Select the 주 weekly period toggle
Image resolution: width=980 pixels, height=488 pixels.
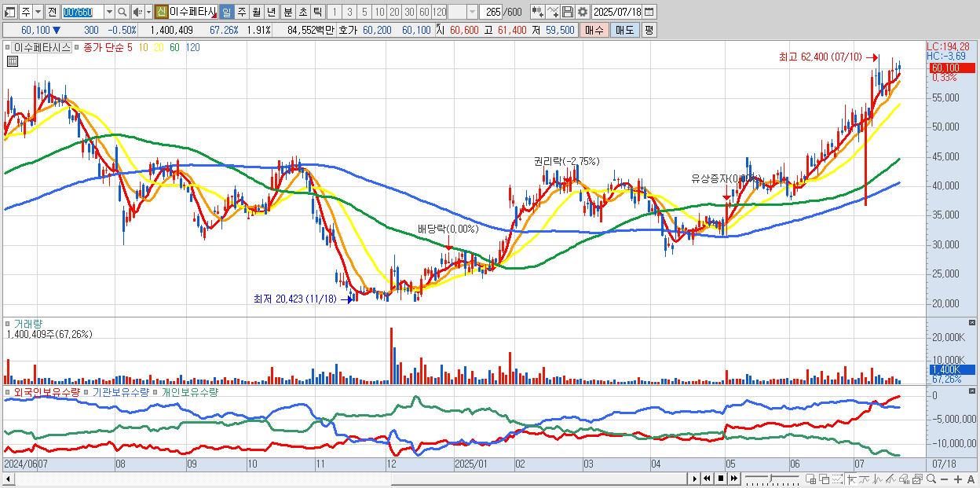[x=241, y=12]
